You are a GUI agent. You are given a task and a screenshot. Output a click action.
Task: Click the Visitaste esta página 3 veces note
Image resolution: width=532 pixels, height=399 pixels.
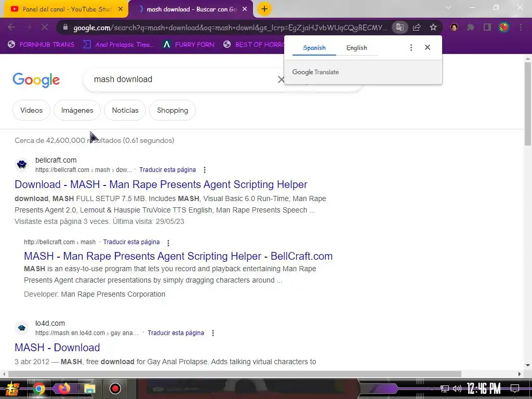tap(99, 221)
